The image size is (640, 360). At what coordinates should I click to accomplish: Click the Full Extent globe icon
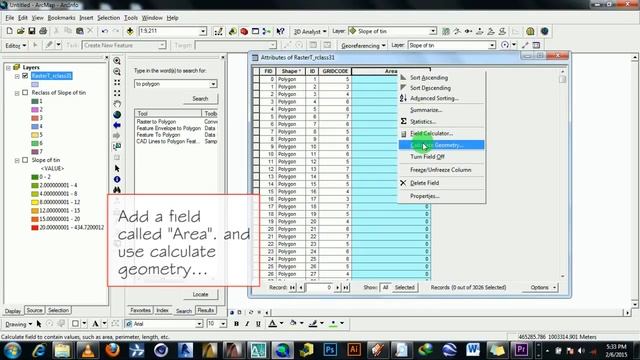tap(117, 115)
